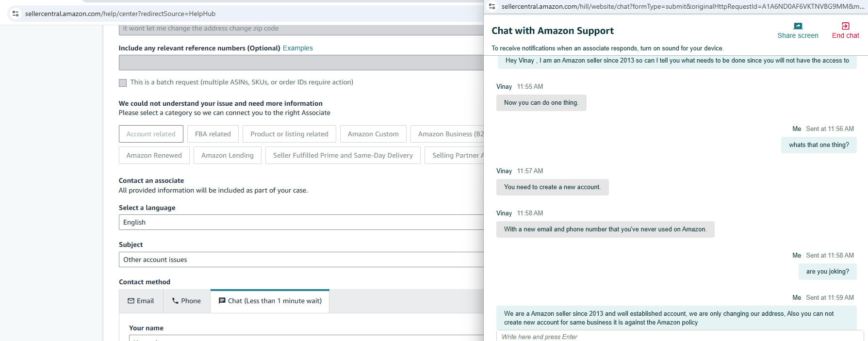Click the sound notifications notice text
Screen dimensions: 868x341
pyautogui.click(x=607, y=48)
